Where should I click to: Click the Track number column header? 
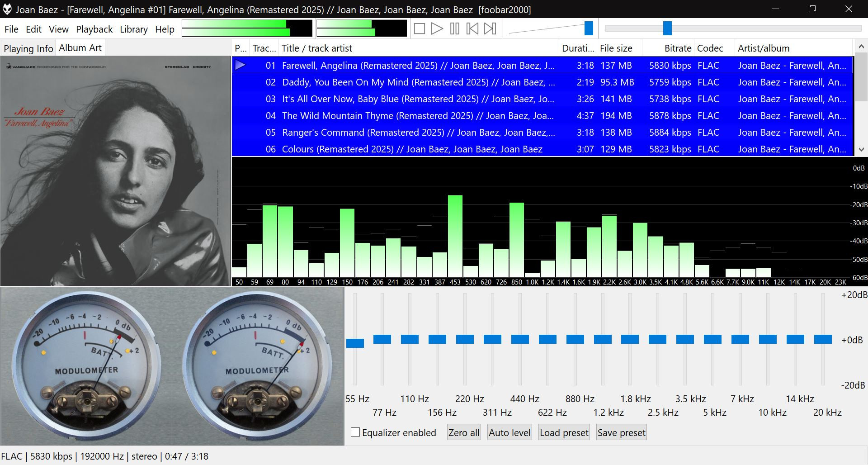[x=264, y=48]
